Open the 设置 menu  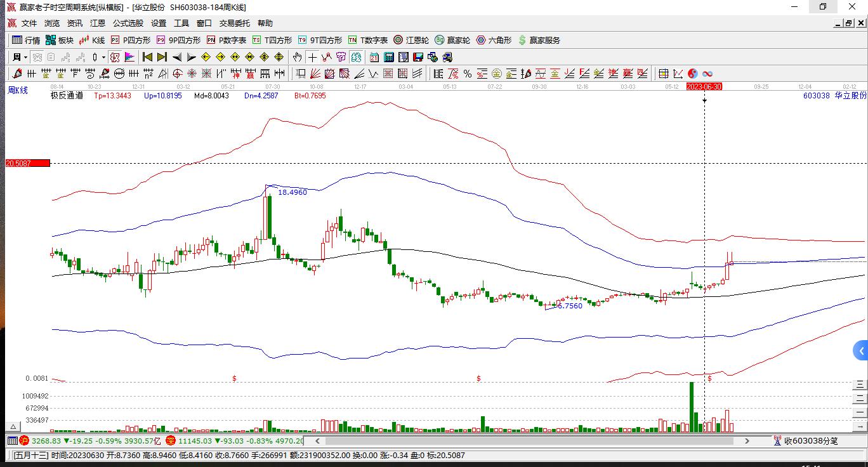click(x=159, y=23)
